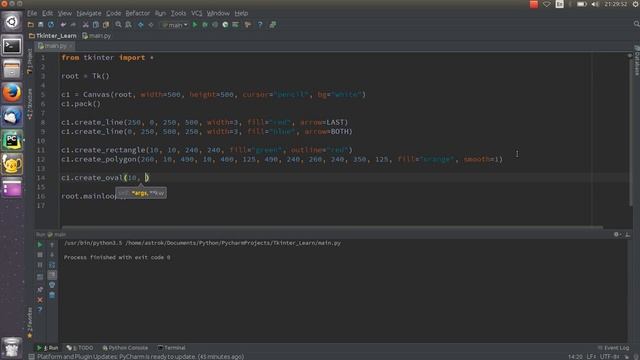This screenshot has height=360, width=640.
Task: Open the Run panel settings gear
Action: point(617,234)
